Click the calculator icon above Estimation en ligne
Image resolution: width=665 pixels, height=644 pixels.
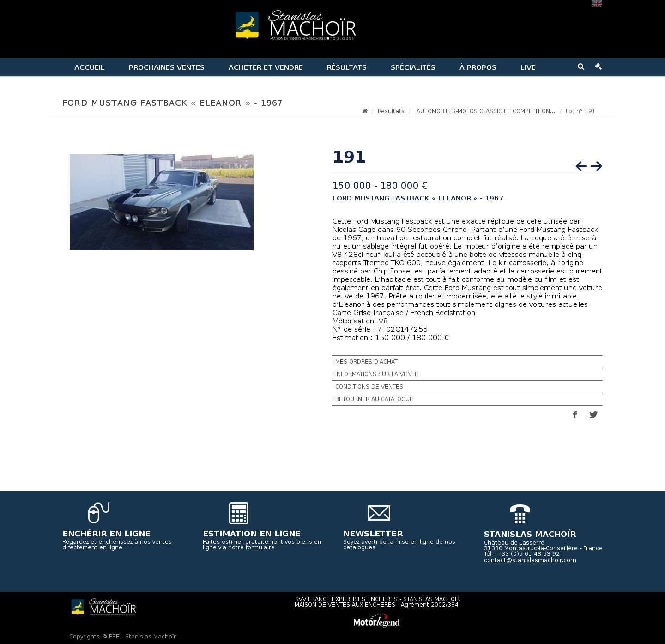(x=239, y=513)
